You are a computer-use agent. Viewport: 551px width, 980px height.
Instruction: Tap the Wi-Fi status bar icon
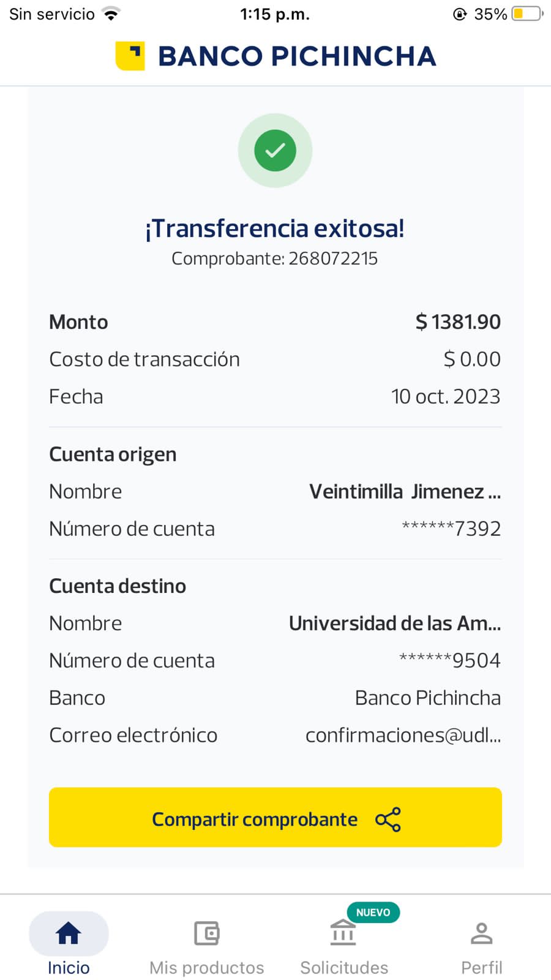point(111,14)
